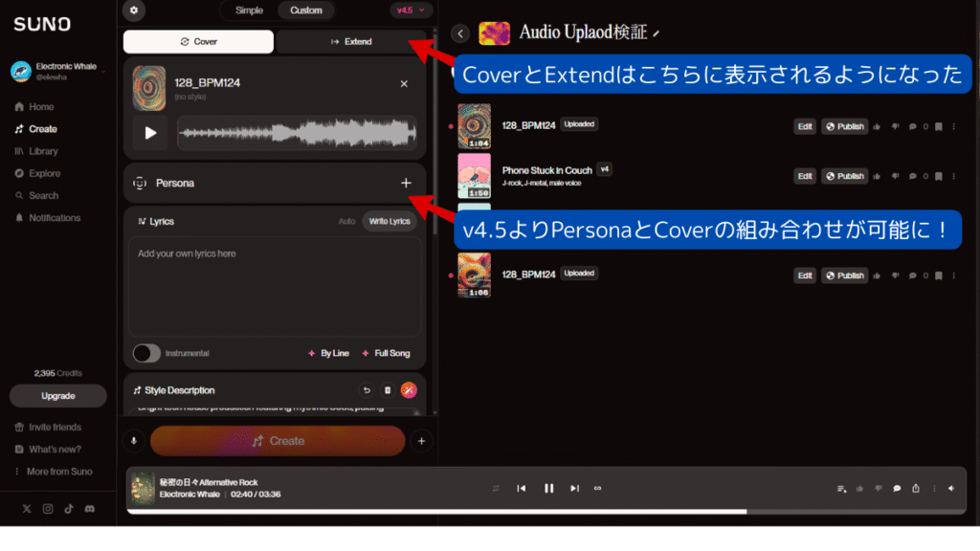Switch to Custom mode tab
Image resolution: width=980 pixels, height=551 pixels.
click(306, 11)
